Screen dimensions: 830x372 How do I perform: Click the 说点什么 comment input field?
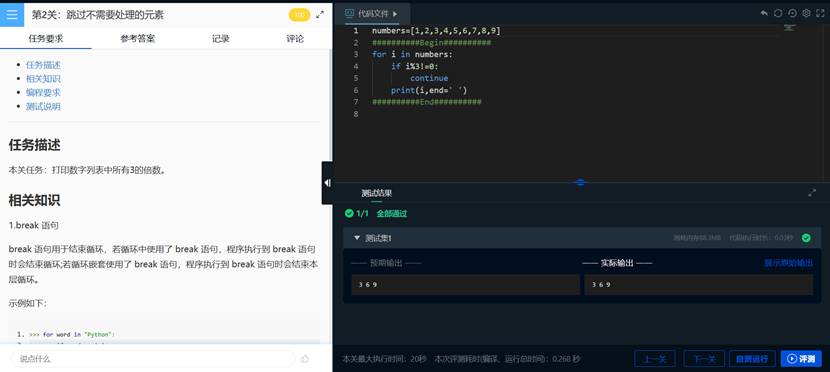[x=152, y=359]
